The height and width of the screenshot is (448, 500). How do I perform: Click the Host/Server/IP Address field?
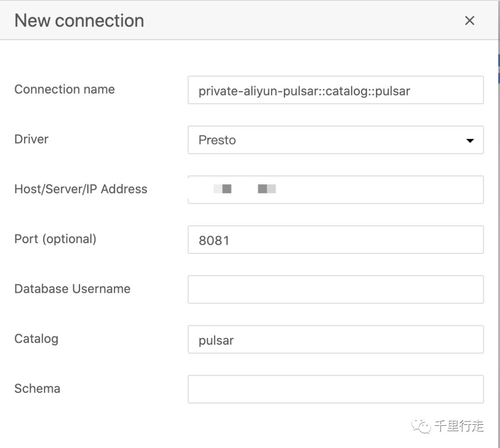[336, 189]
